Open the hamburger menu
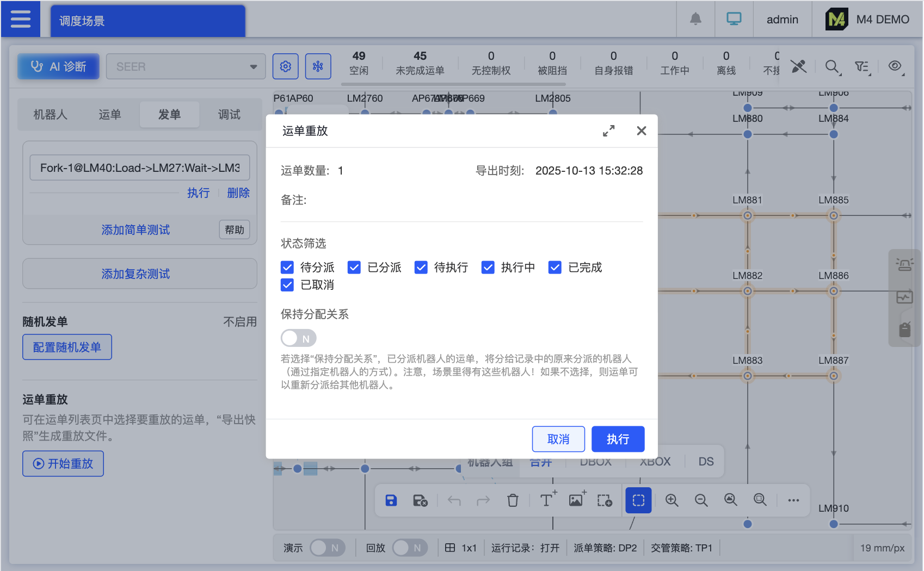The width and height of the screenshot is (924, 571). 21,19
